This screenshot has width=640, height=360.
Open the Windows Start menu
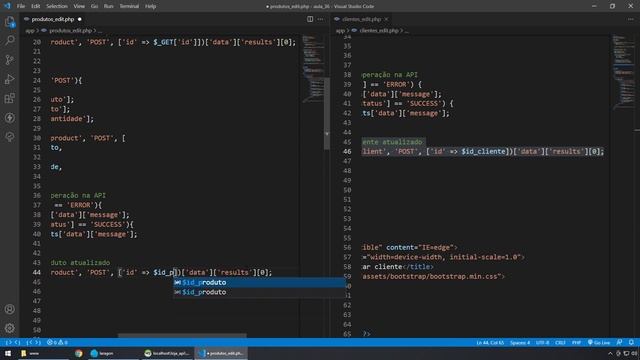(x=8, y=353)
